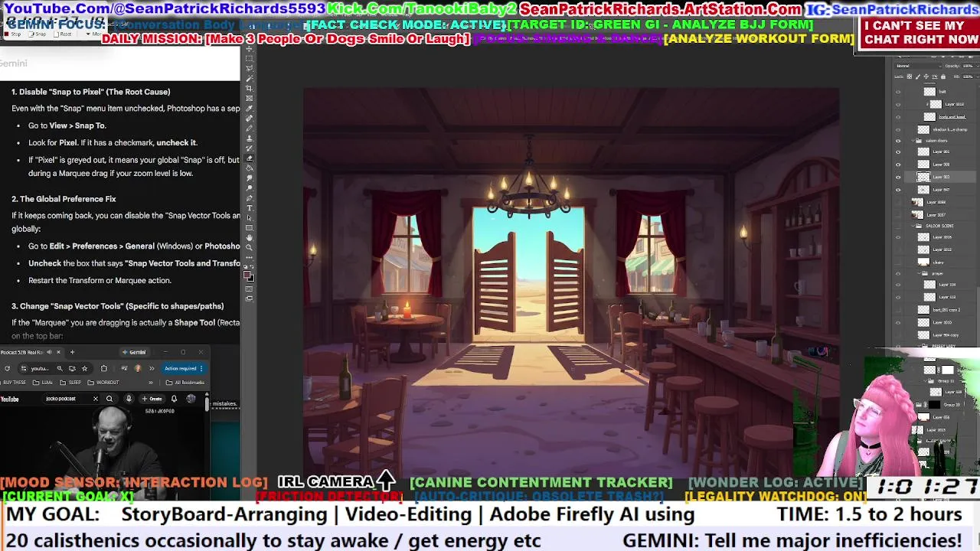This screenshot has height=551, width=980.
Task: Mute the podcast browser tab
Action: coord(49,352)
